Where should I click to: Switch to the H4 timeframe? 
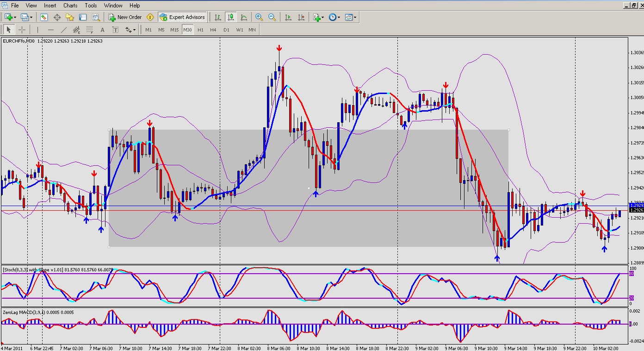pos(213,30)
